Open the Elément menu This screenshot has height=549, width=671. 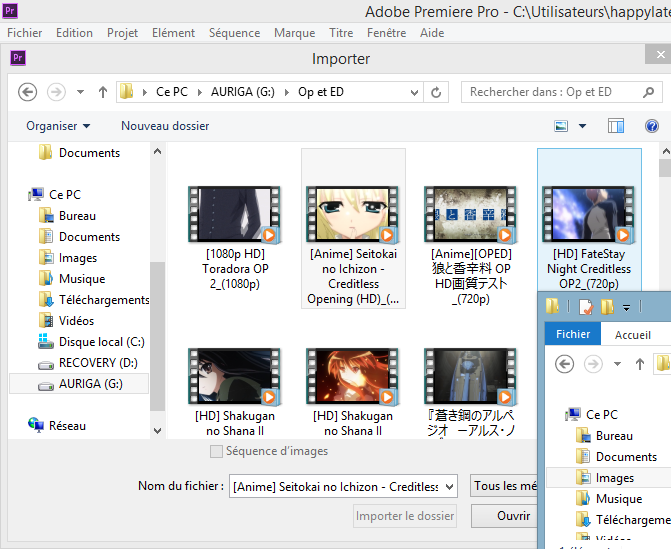click(173, 33)
